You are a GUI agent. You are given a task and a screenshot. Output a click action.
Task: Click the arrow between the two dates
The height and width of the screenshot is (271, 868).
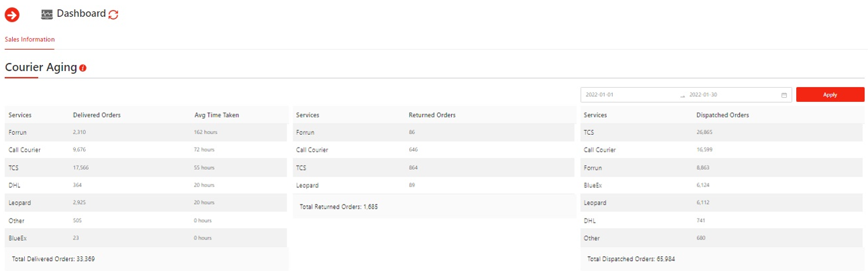(x=682, y=95)
